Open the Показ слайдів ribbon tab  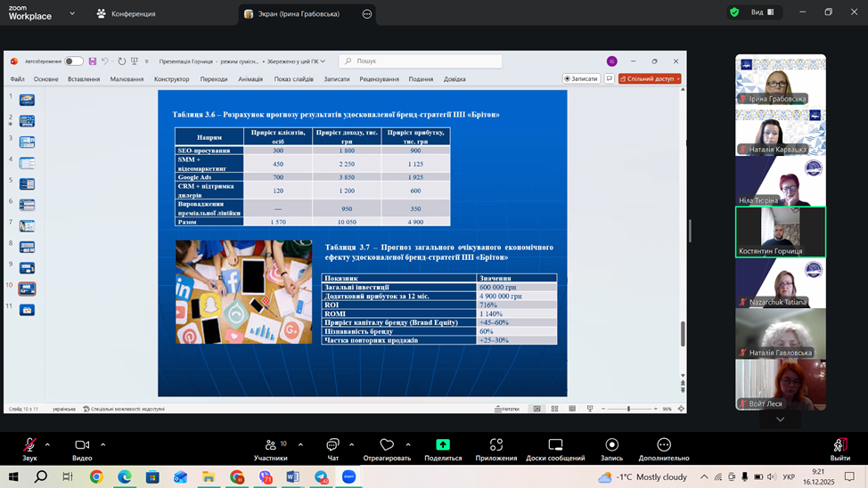coord(293,79)
